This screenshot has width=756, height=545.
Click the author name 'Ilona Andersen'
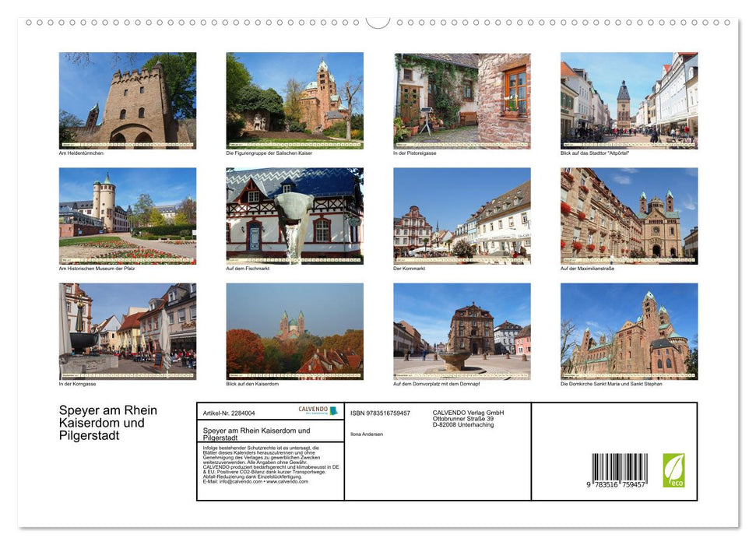367,434
